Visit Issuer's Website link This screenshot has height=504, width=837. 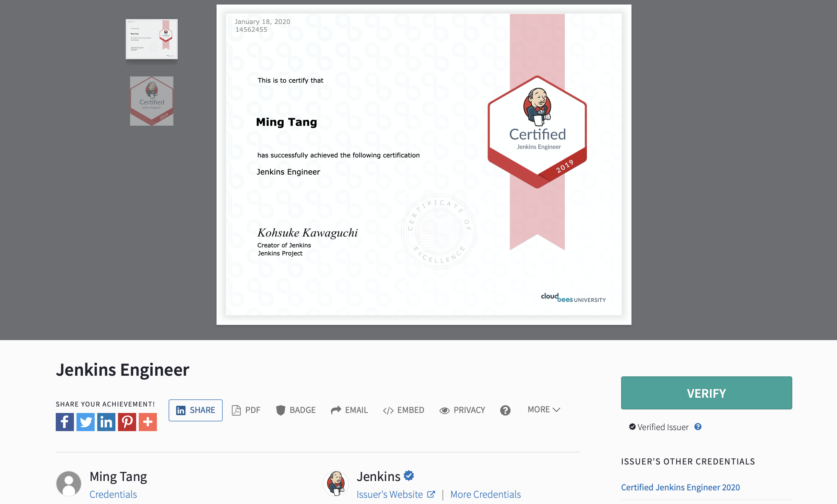coord(396,494)
